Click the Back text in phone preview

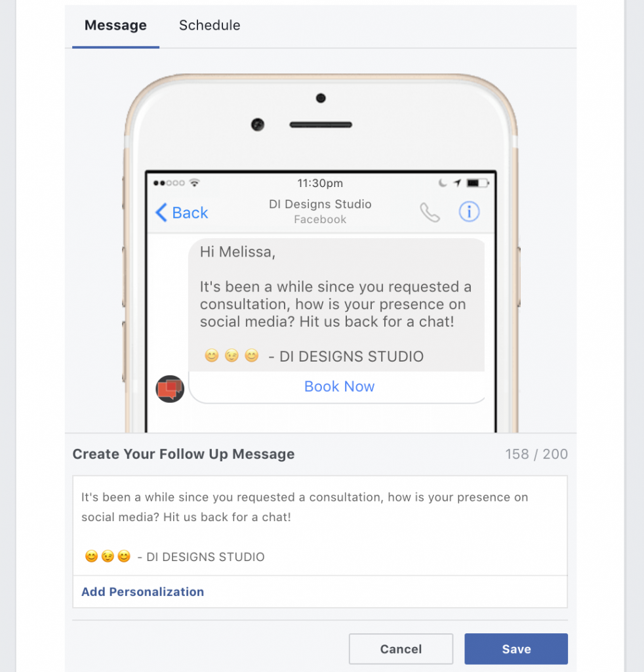190,213
